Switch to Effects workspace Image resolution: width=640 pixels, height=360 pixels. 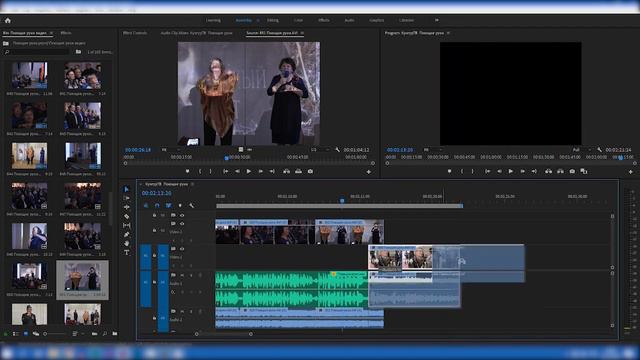coord(324,20)
